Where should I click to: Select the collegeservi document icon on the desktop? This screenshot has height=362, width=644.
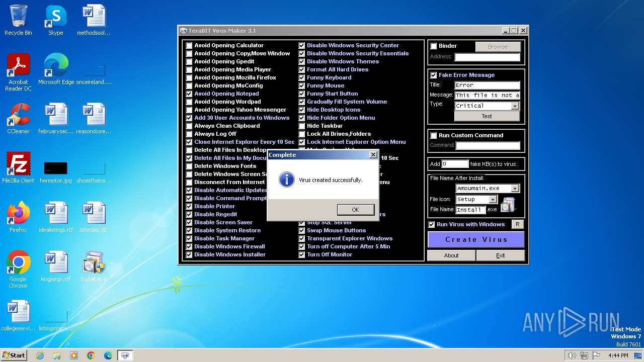point(18,316)
